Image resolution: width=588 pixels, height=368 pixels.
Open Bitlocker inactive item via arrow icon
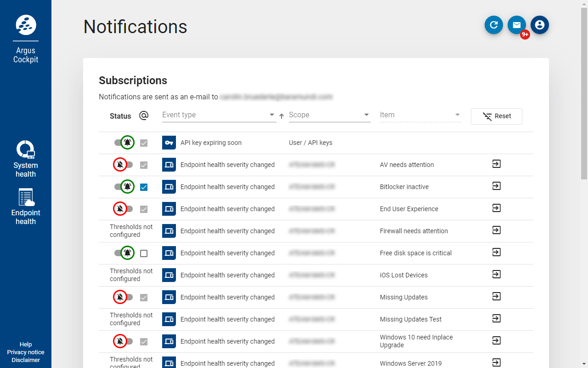496,186
